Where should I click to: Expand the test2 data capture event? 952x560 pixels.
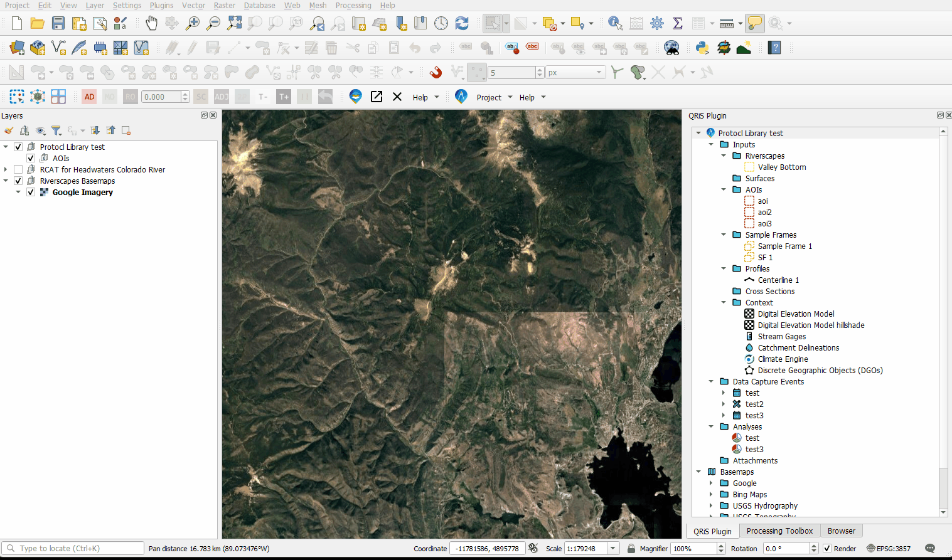click(x=724, y=404)
